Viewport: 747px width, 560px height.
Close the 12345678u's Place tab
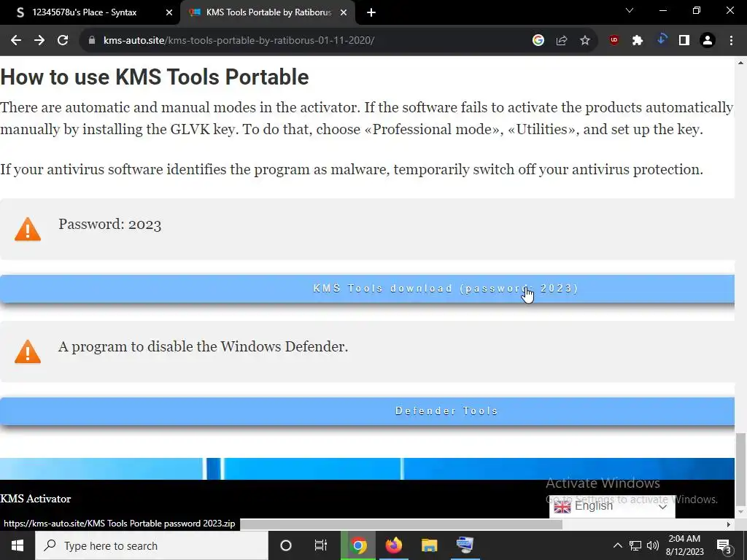tap(169, 13)
